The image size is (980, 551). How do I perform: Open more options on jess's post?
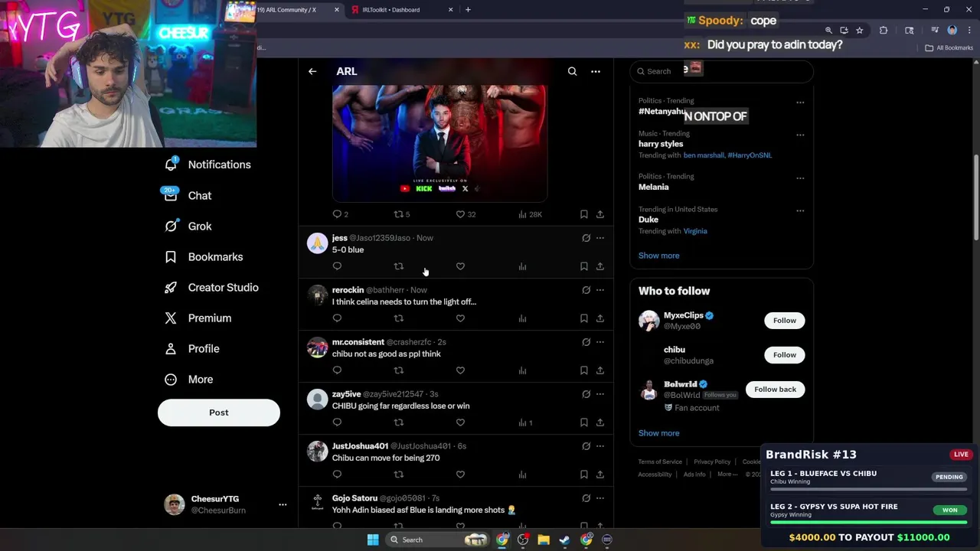coord(600,238)
